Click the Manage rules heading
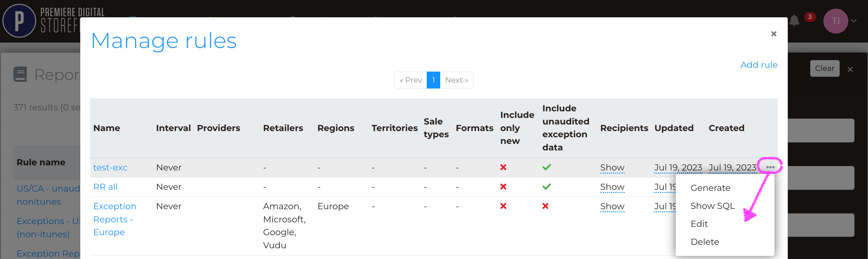The width and height of the screenshot is (868, 259). (164, 41)
